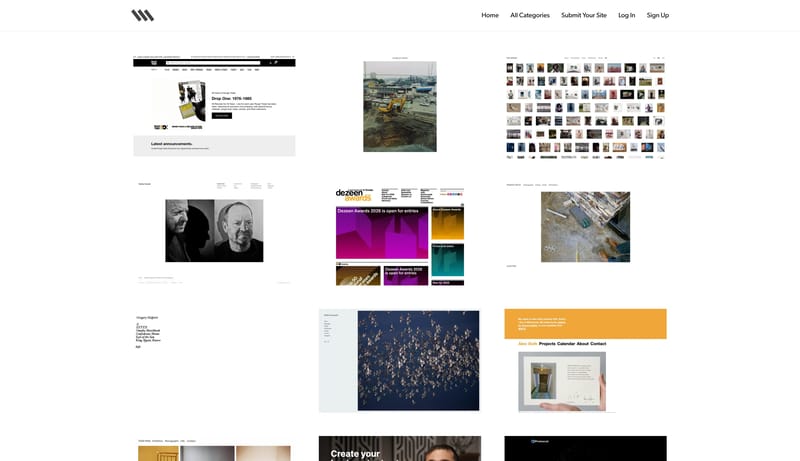
Task: Open the orange banner Projects Calendar site thumbnail
Action: [585, 360]
